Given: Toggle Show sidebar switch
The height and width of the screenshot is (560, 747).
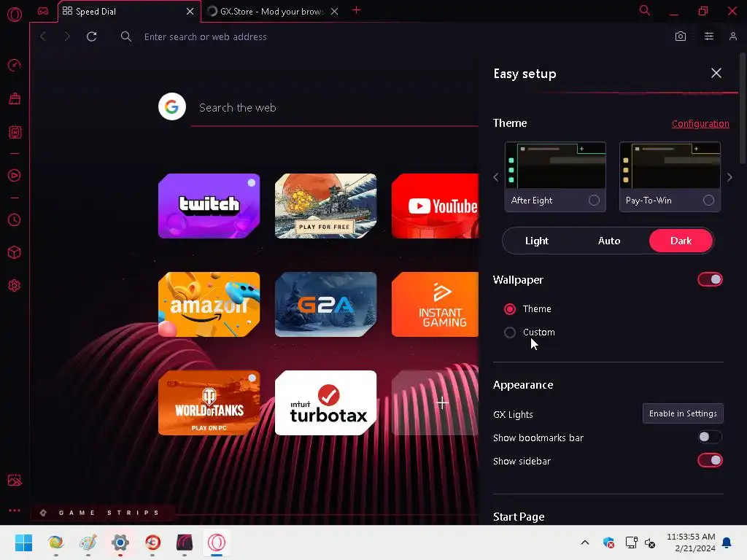Looking at the screenshot, I should pyautogui.click(x=711, y=461).
